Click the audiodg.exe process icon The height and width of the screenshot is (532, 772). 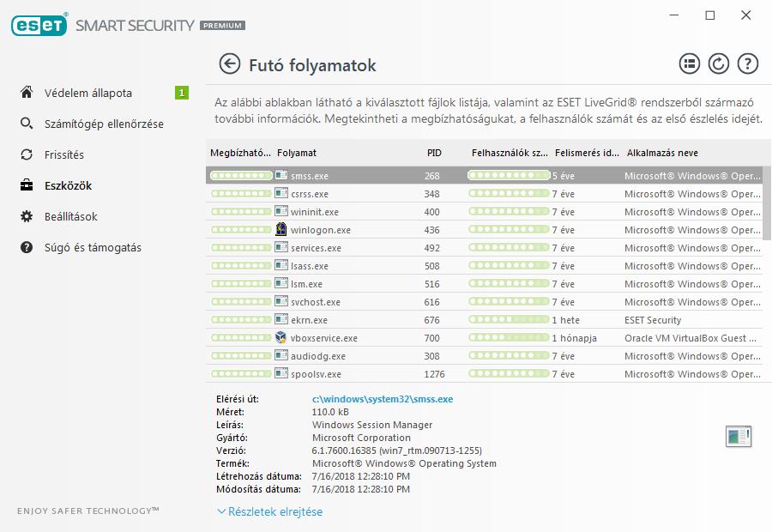tap(281, 355)
